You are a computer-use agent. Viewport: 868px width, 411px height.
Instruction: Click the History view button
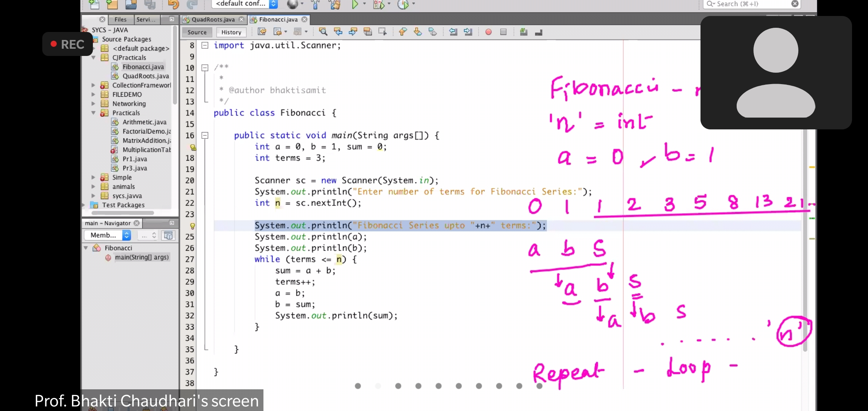click(x=231, y=32)
